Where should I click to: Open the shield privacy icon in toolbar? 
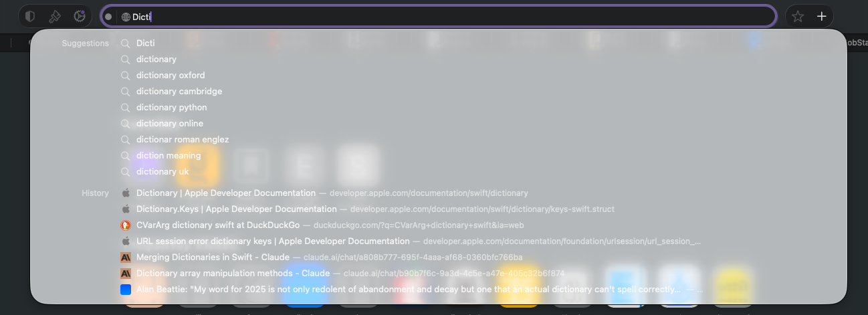click(x=31, y=16)
